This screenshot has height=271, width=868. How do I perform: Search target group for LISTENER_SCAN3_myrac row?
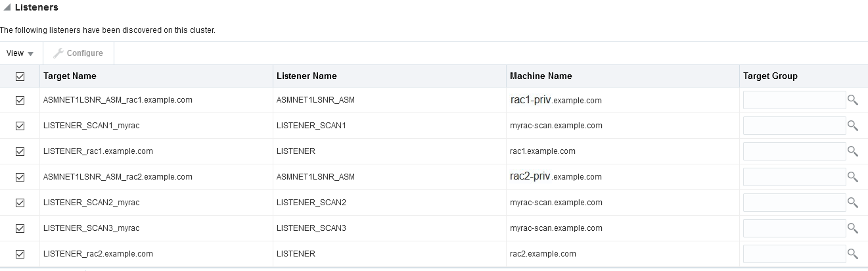point(853,228)
